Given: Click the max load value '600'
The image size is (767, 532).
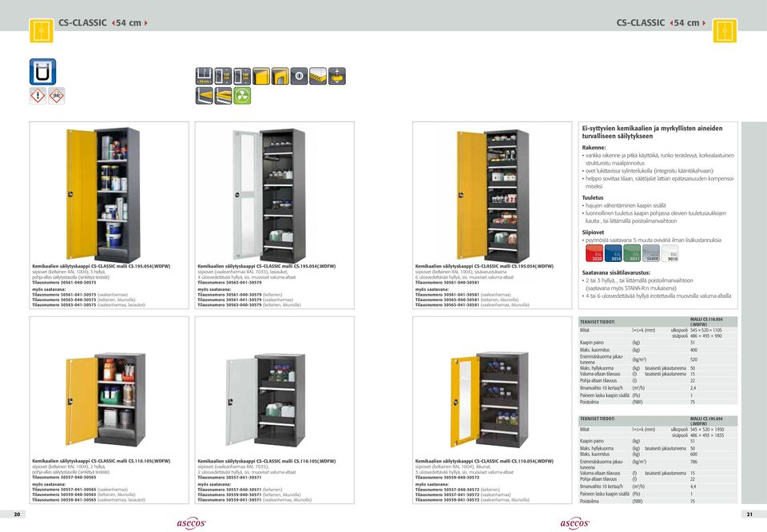Looking at the screenshot, I should click(693, 455).
